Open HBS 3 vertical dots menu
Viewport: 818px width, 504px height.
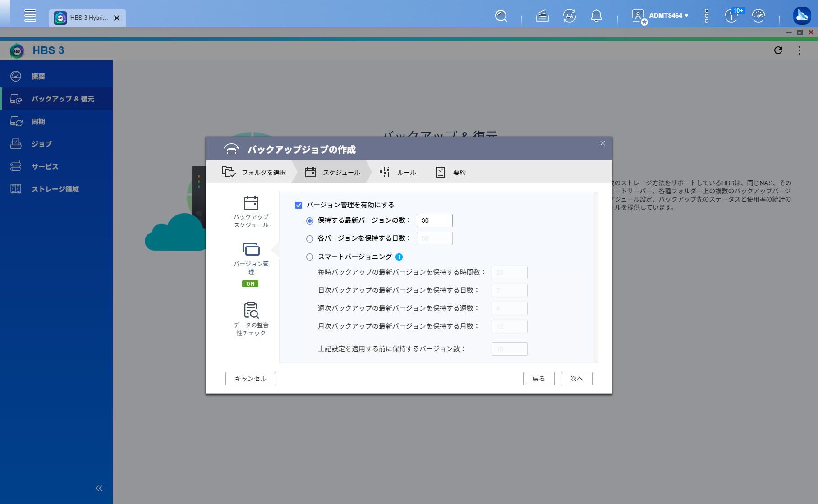[800, 50]
